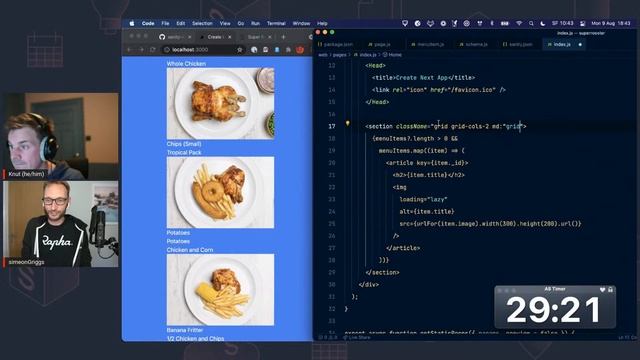Screen dimensions: 640x360
Task: Select simeonGriggs' video feed
Action: click(61, 224)
